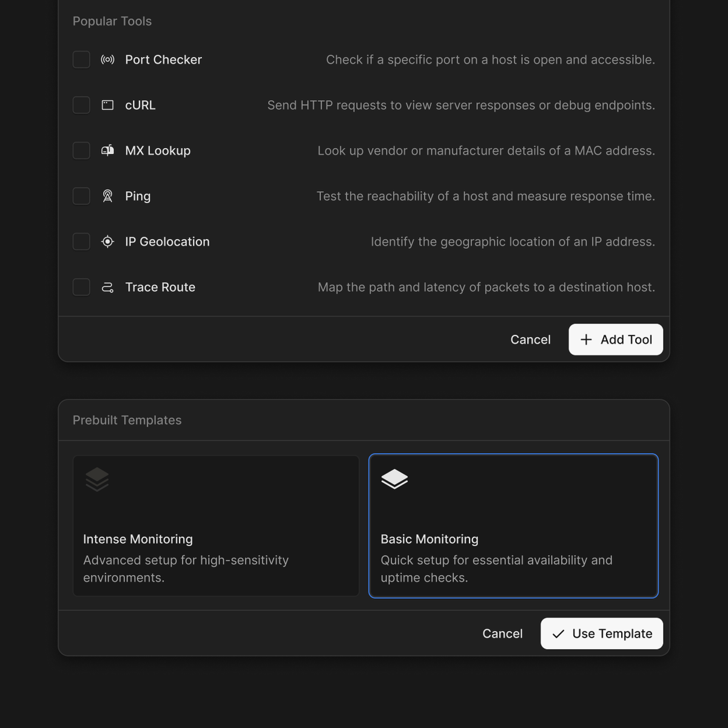Select the Basic Monitoring template card
The width and height of the screenshot is (728, 728).
[x=513, y=526]
